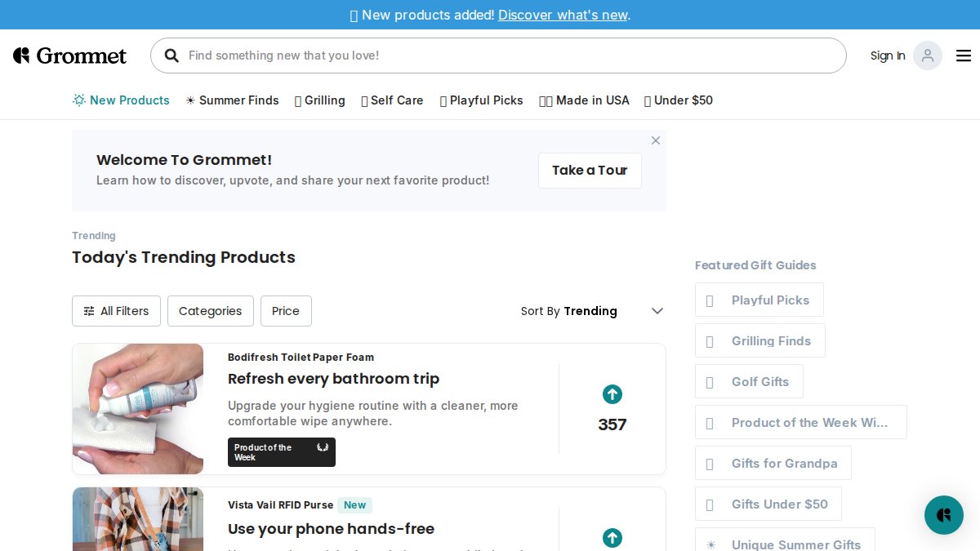Open Product of the Week Wi... guide
This screenshot has height=551, width=980.
[x=801, y=422]
